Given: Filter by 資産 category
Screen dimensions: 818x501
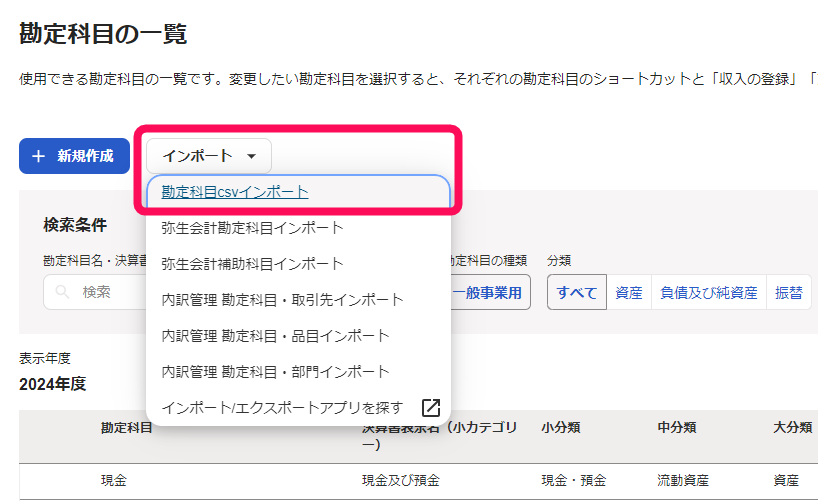Looking at the screenshot, I should click(629, 292).
